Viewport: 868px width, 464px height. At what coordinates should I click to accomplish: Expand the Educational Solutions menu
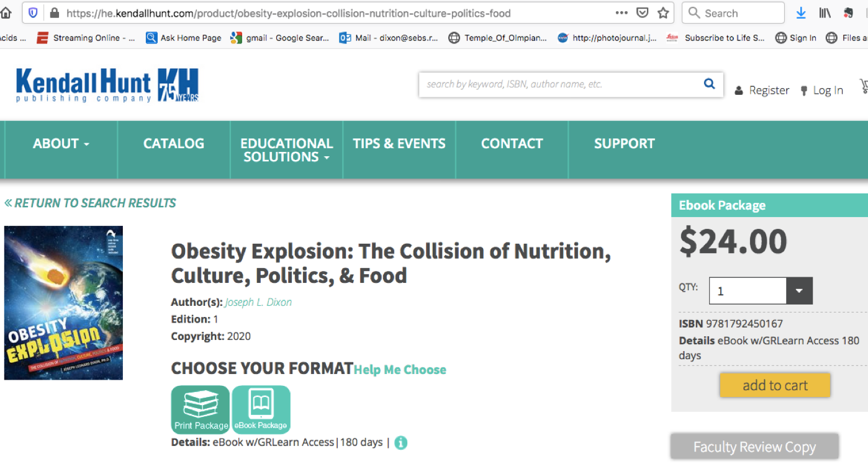pos(286,150)
